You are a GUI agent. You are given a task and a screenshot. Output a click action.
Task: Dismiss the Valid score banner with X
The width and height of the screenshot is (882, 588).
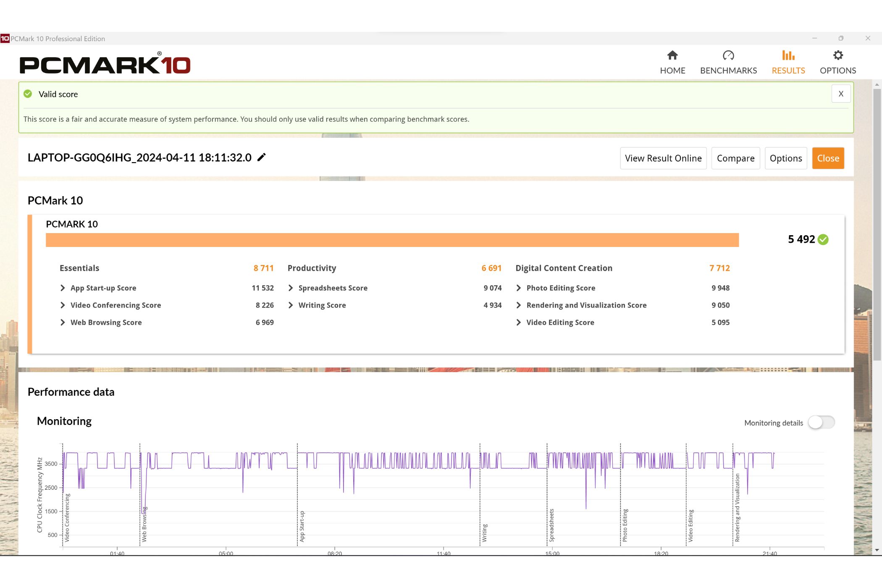point(841,94)
